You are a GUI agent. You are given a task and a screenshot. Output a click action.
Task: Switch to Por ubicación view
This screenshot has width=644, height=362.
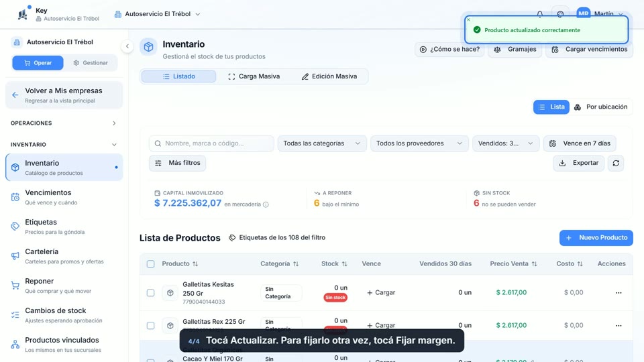(602, 107)
